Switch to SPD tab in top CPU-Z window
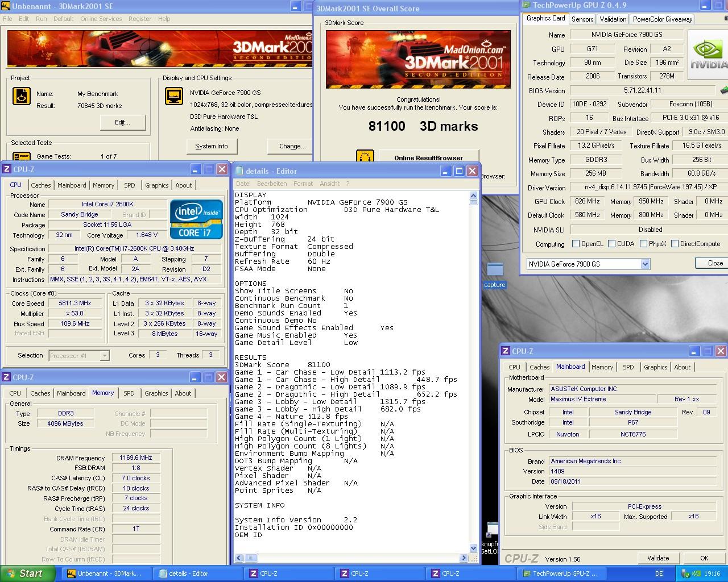 click(x=130, y=185)
